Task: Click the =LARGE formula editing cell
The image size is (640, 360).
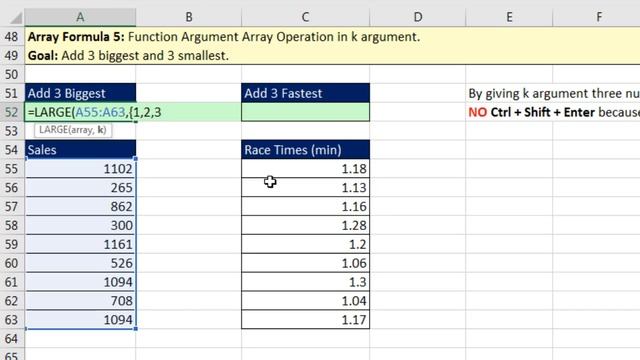Action: (x=80, y=112)
